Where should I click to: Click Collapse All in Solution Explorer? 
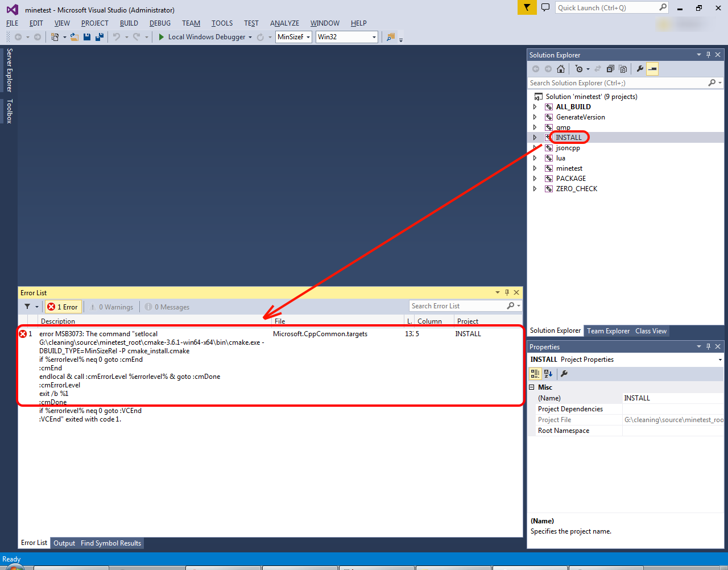610,69
